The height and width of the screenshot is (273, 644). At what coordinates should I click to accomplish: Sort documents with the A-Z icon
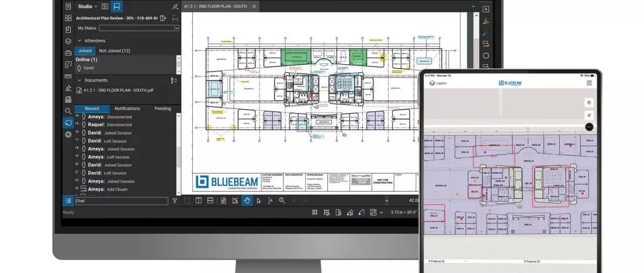pos(174,80)
